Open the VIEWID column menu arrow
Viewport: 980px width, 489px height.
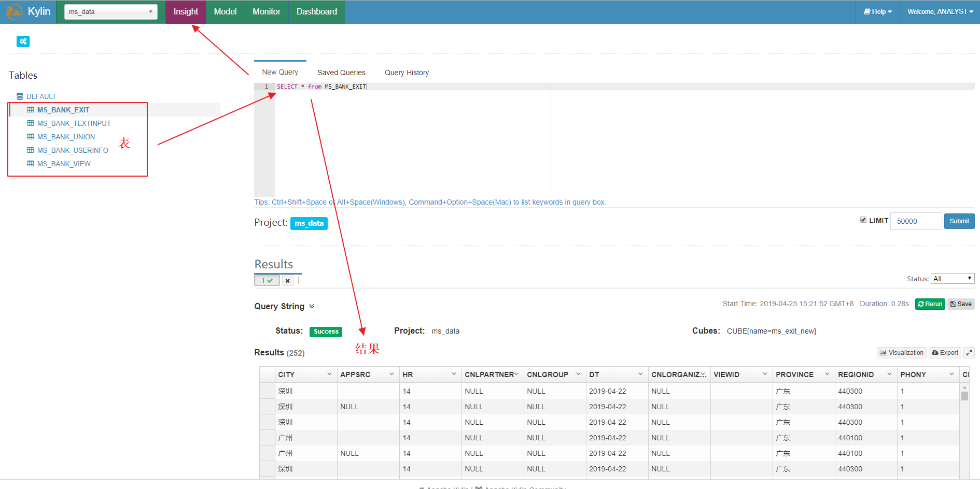pyautogui.click(x=765, y=374)
